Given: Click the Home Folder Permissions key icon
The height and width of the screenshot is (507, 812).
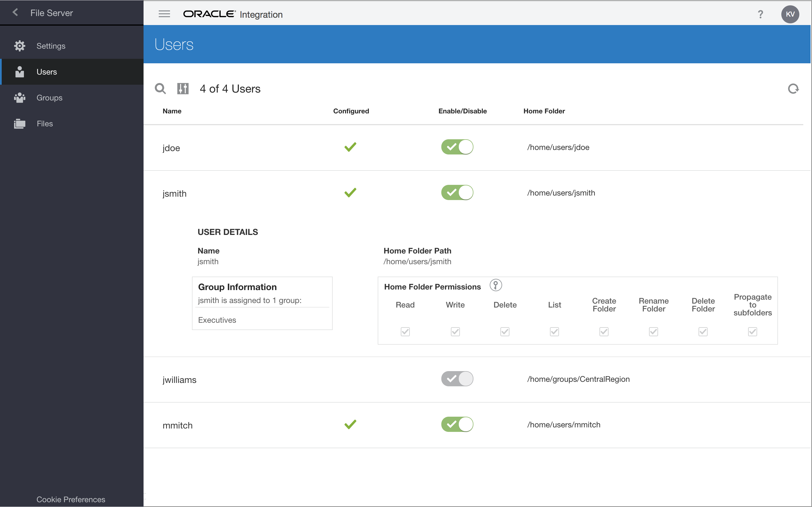Looking at the screenshot, I should (495, 285).
